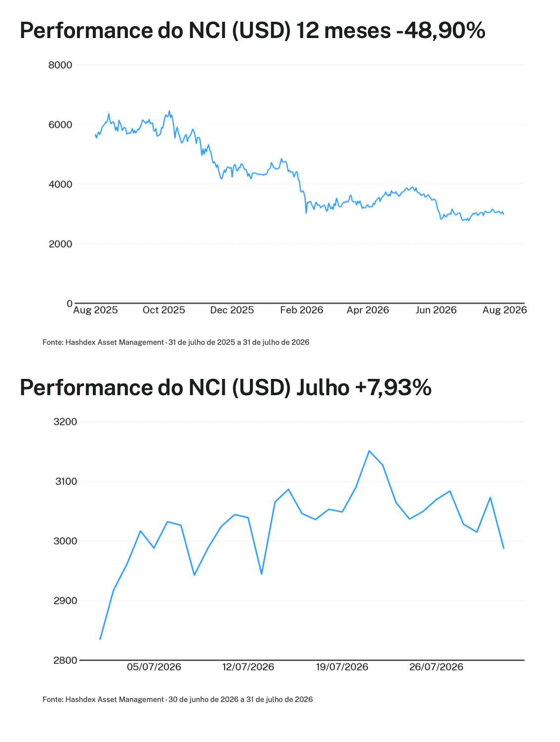
Task: Click the Hashdex source note under 12-month chart
Action: click(176, 342)
